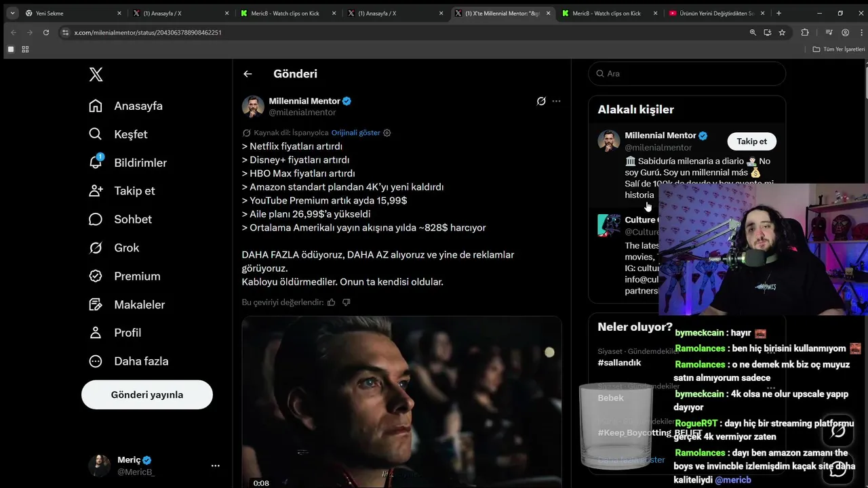The width and height of the screenshot is (868, 488).
Task: Click the install/cast icon in address bar
Action: pos(768,33)
